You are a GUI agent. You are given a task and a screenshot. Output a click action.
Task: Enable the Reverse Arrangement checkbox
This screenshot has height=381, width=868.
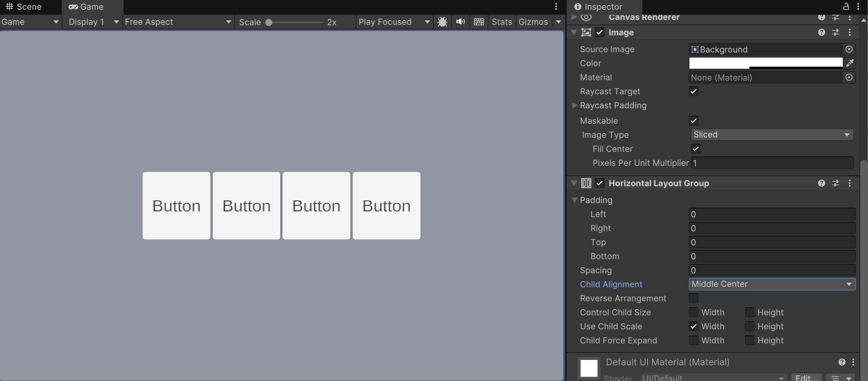click(694, 298)
